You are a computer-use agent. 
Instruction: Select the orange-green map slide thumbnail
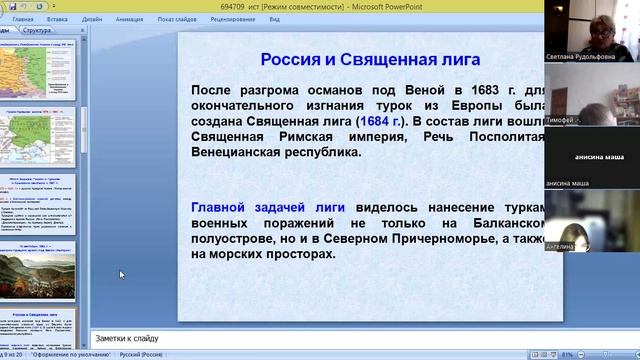click(x=37, y=70)
